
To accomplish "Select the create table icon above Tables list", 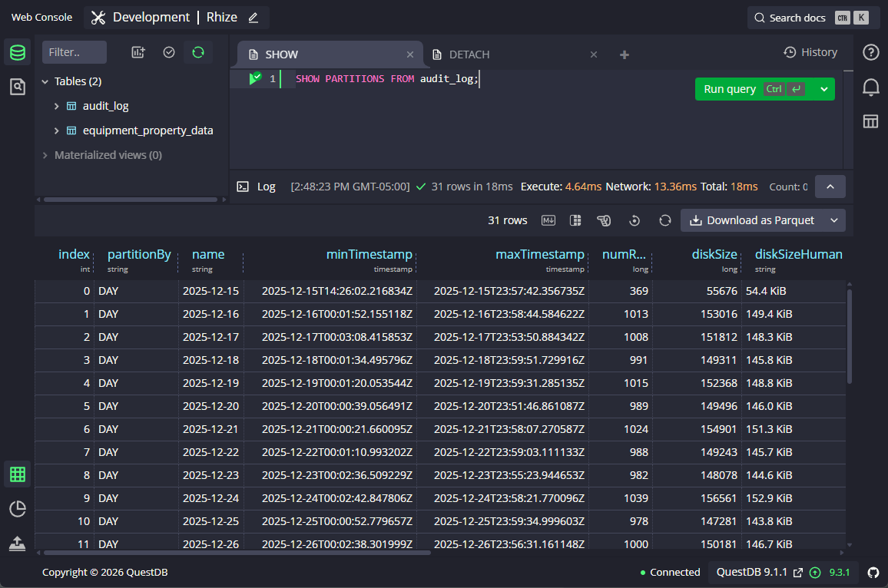I will tap(138, 51).
